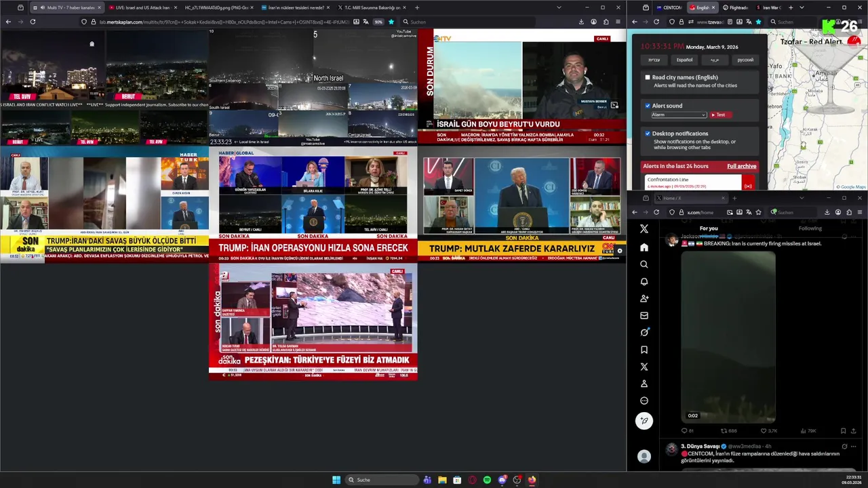Viewport: 868px width, 488px height.
Task: List all tabs in Multi TV window
Action: (x=559, y=7)
